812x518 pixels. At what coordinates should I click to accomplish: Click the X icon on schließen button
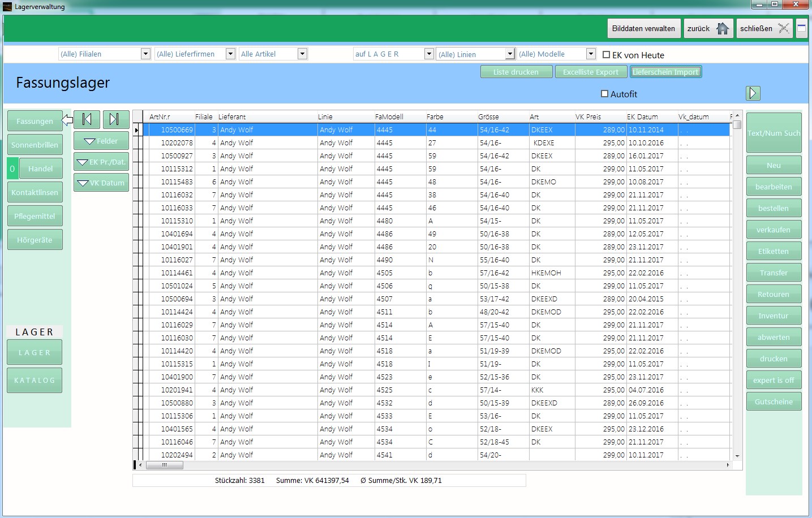point(784,28)
